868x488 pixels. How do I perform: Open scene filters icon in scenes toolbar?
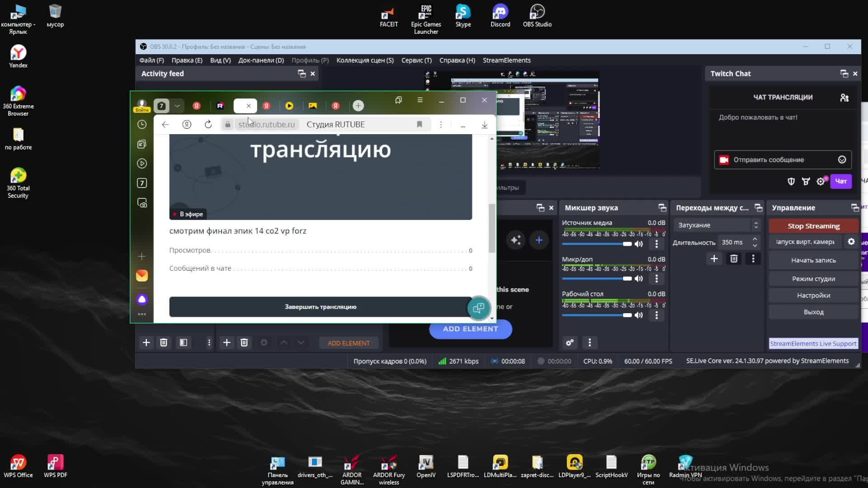183,343
